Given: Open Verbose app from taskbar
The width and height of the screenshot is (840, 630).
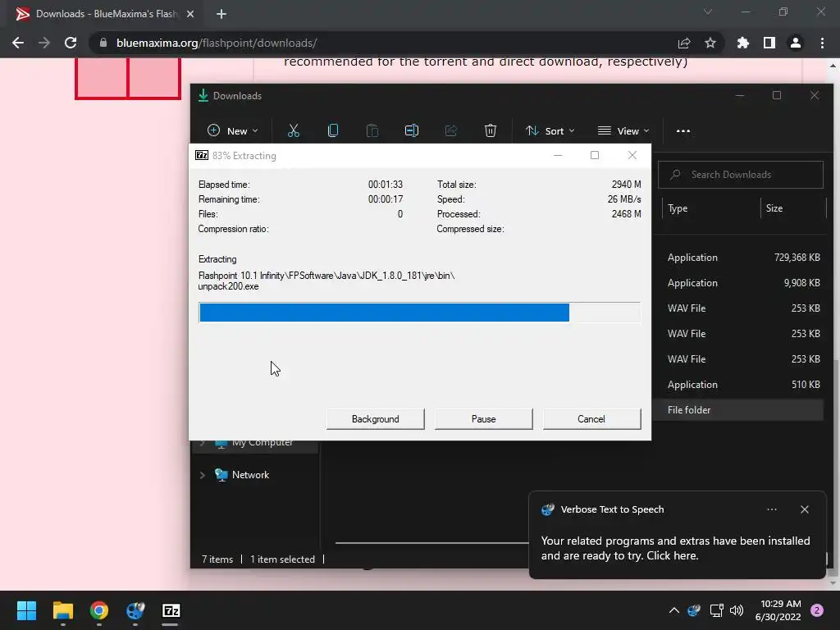Looking at the screenshot, I should coord(135,610).
